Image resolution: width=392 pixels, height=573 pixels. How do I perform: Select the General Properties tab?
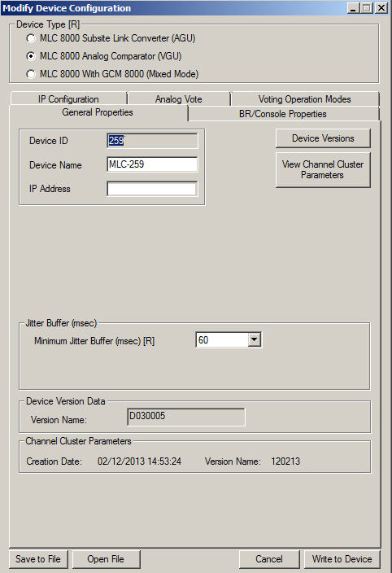tap(98, 112)
